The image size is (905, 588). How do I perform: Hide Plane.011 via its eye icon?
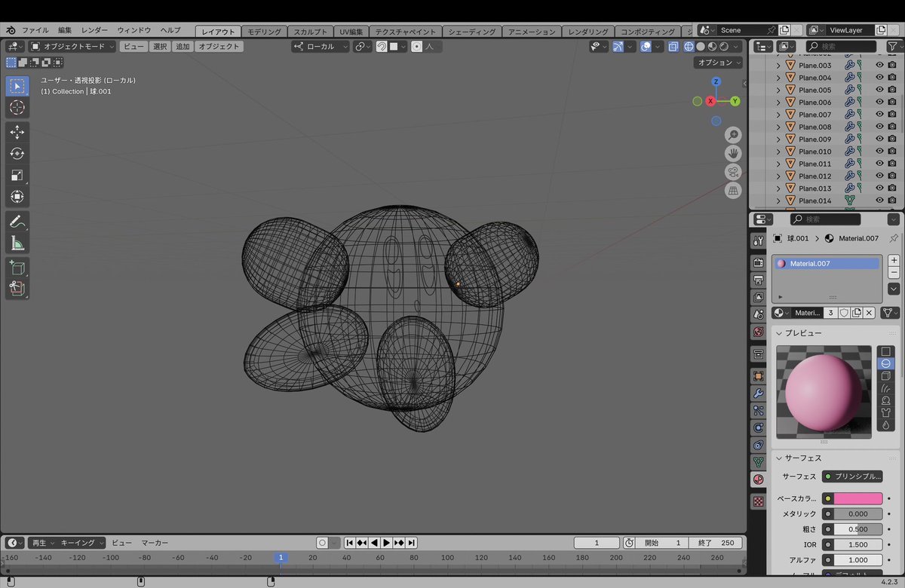click(879, 164)
